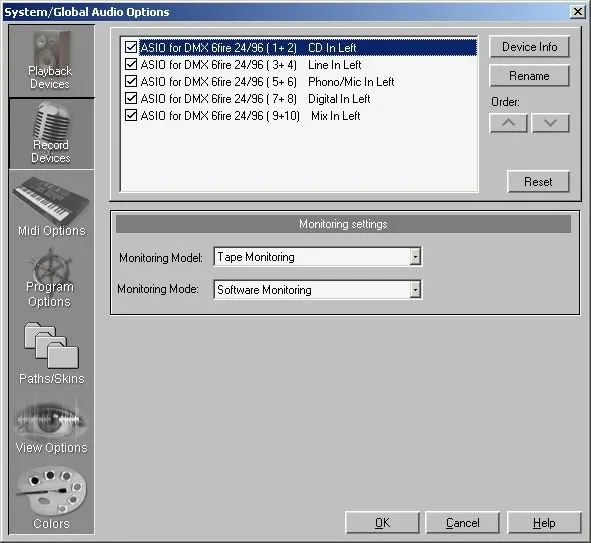Toggle Mix In Left device checkbox
The width and height of the screenshot is (591, 543).
(x=131, y=115)
